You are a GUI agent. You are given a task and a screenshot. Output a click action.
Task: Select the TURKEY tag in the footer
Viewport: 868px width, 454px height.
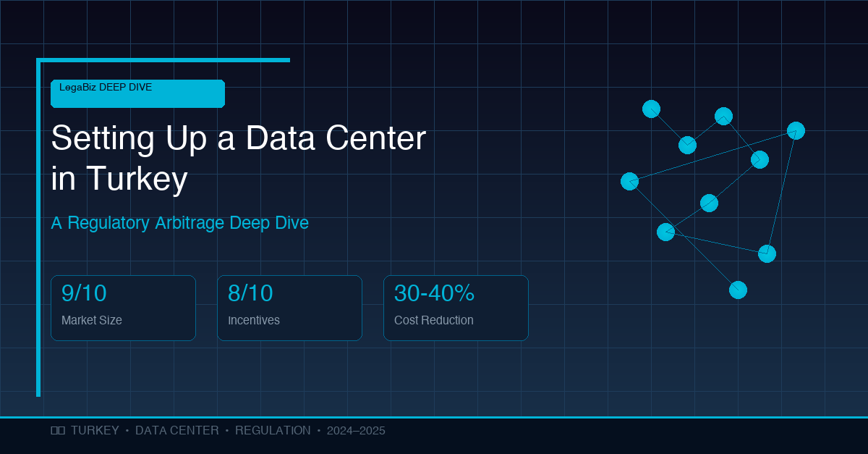coord(94,430)
